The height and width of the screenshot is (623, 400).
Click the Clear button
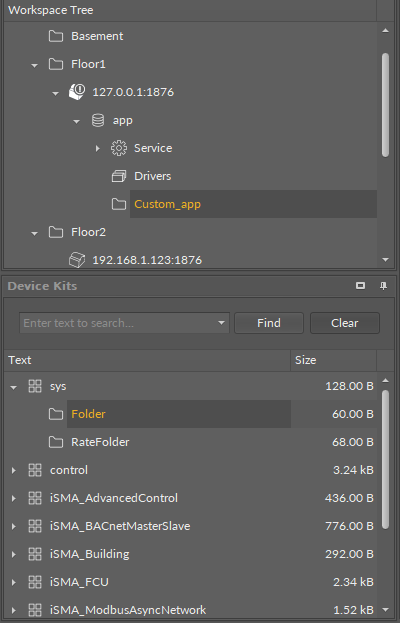pos(345,323)
